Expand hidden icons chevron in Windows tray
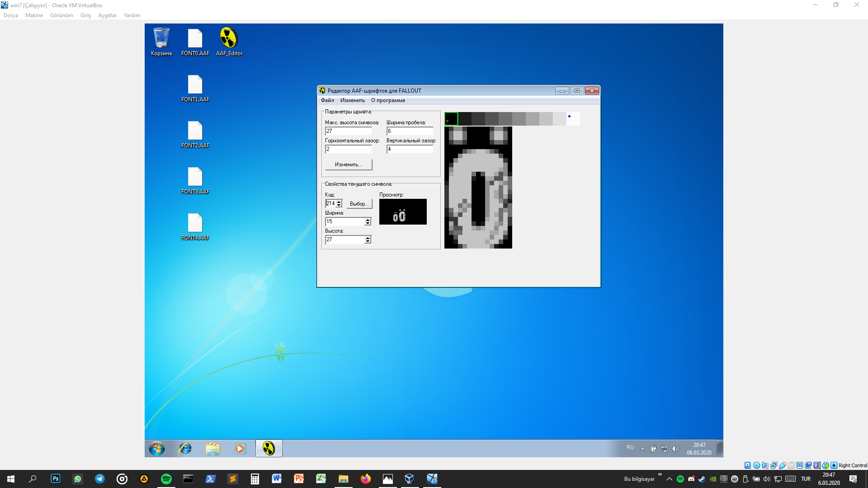 [x=670, y=479]
